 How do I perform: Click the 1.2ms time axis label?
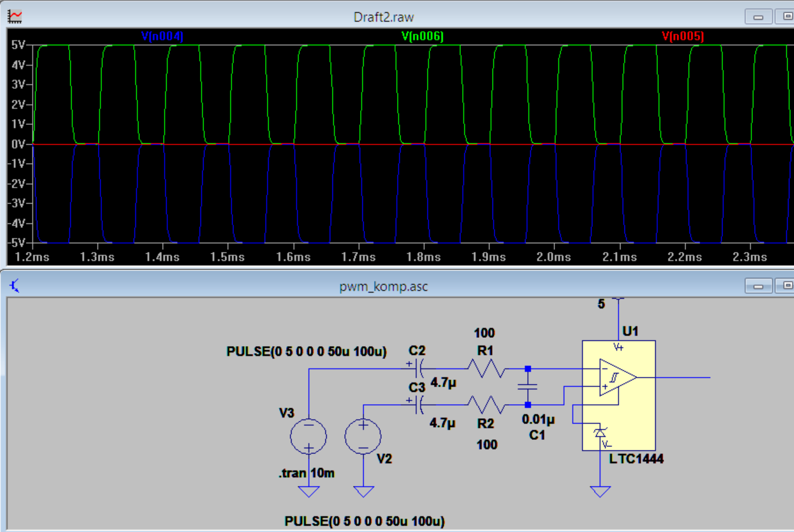(32, 257)
